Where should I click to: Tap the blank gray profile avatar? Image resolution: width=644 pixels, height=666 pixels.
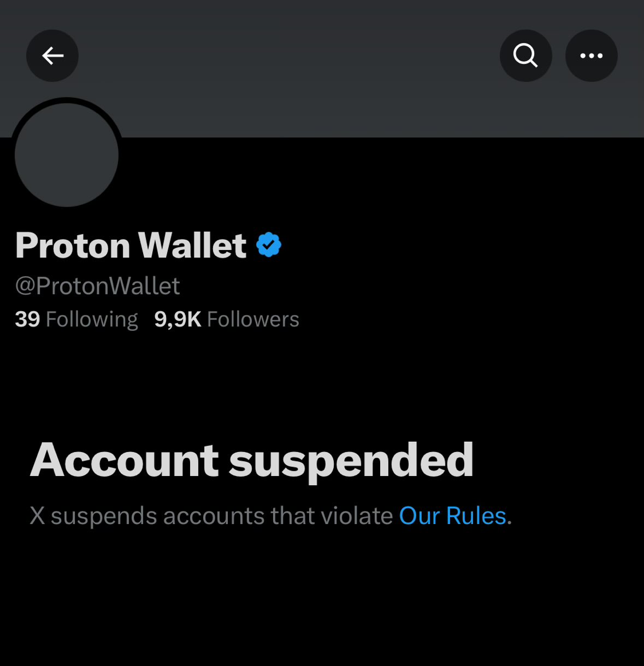[67, 155]
